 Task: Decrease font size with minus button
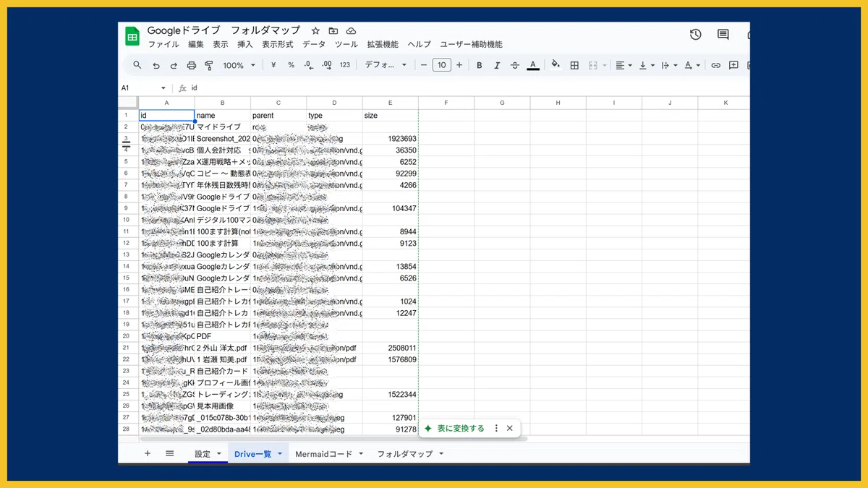pyautogui.click(x=424, y=65)
